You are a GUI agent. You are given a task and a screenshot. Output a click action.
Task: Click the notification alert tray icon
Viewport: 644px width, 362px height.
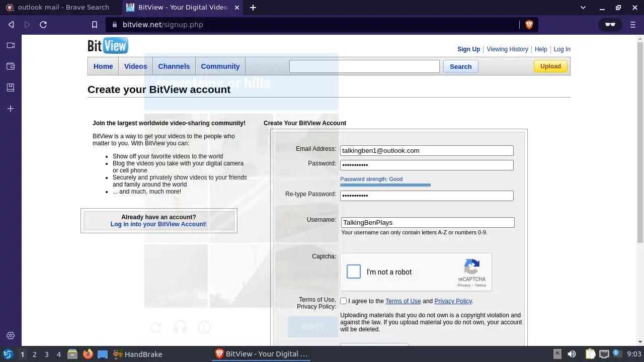[x=617, y=354]
